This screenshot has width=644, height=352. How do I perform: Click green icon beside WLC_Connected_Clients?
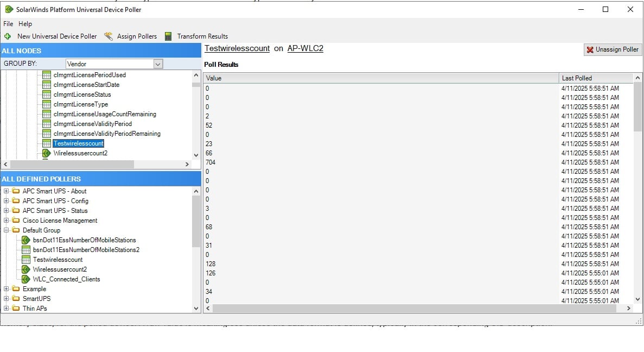click(26, 279)
